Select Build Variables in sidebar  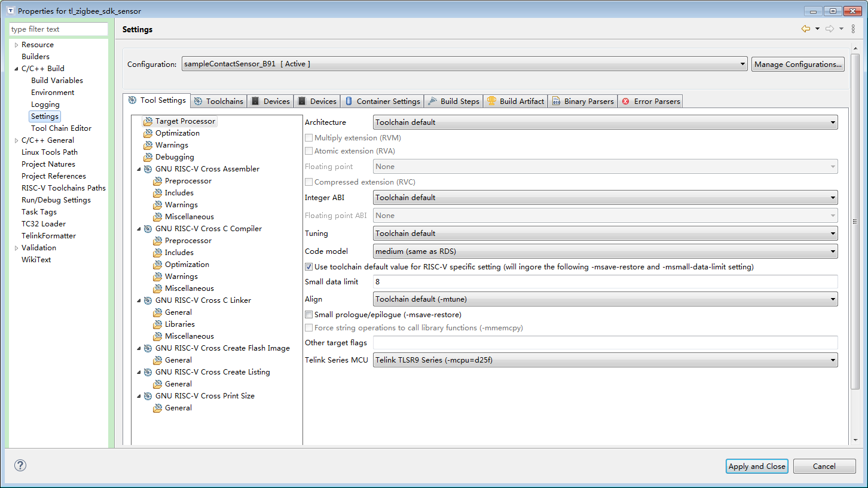tap(57, 81)
